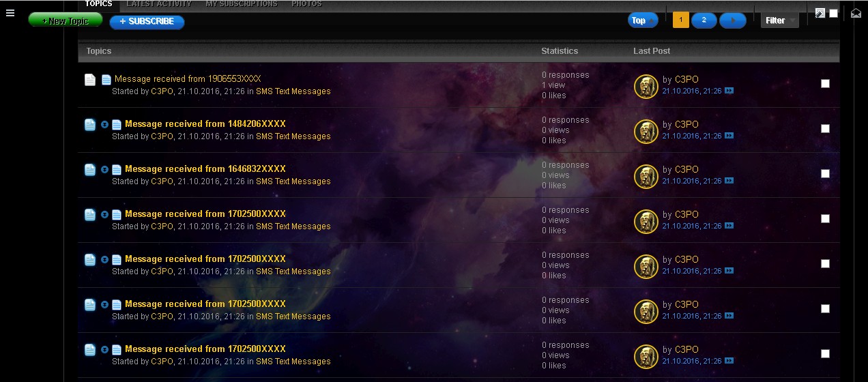Click the Top scroll button

[x=643, y=20]
